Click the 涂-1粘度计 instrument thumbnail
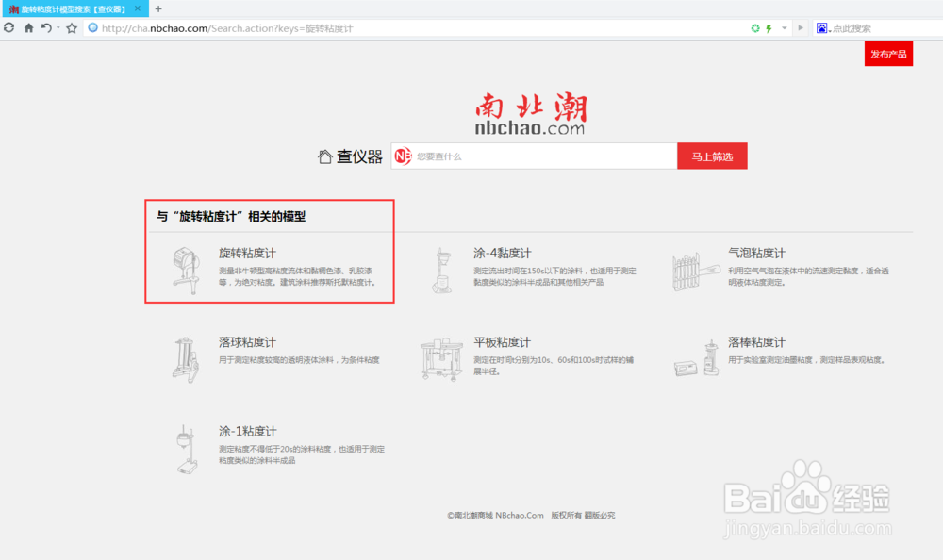The image size is (943, 560). (x=187, y=450)
